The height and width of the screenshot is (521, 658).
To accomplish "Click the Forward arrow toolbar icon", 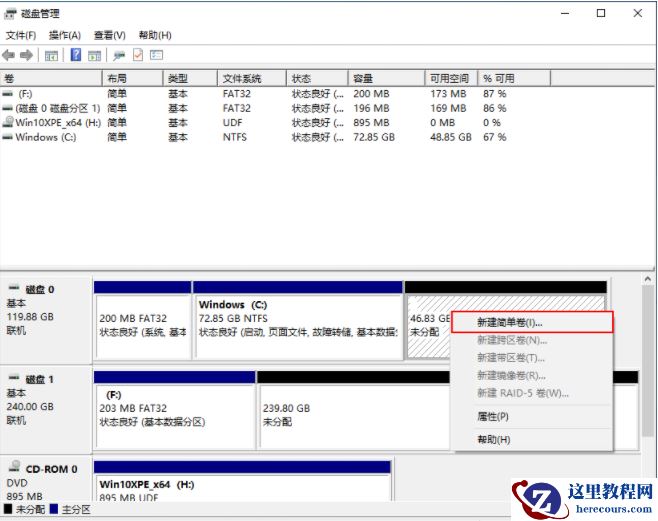I will [26, 55].
